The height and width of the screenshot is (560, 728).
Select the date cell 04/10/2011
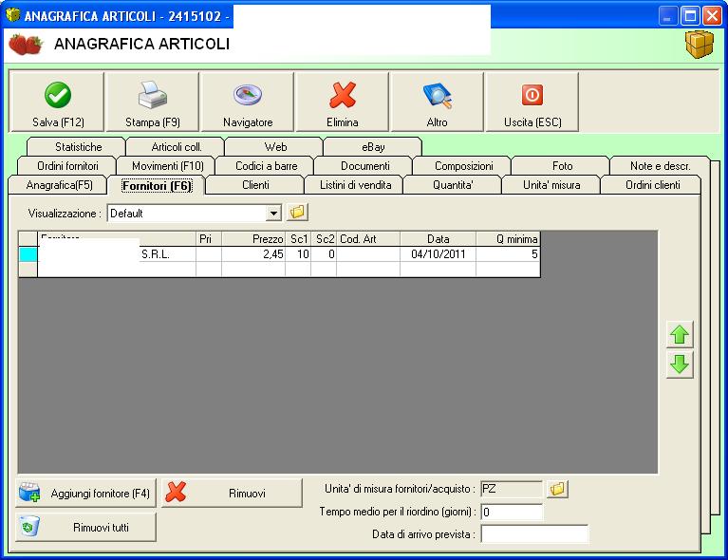438,254
